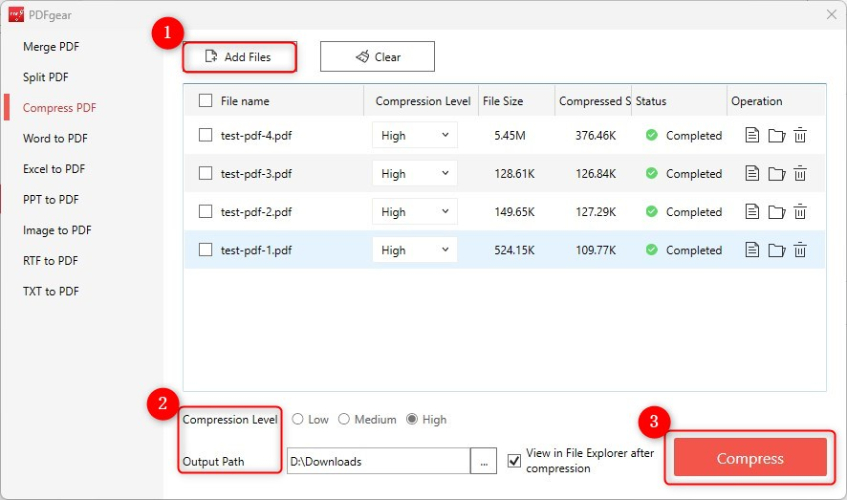847x500 pixels.
Task: Select the test-pdf-4.pdf file name
Action: tap(256, 136)
